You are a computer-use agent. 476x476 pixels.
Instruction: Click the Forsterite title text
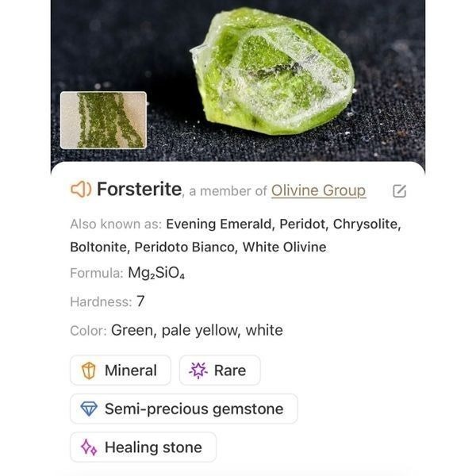pos(140,189)
